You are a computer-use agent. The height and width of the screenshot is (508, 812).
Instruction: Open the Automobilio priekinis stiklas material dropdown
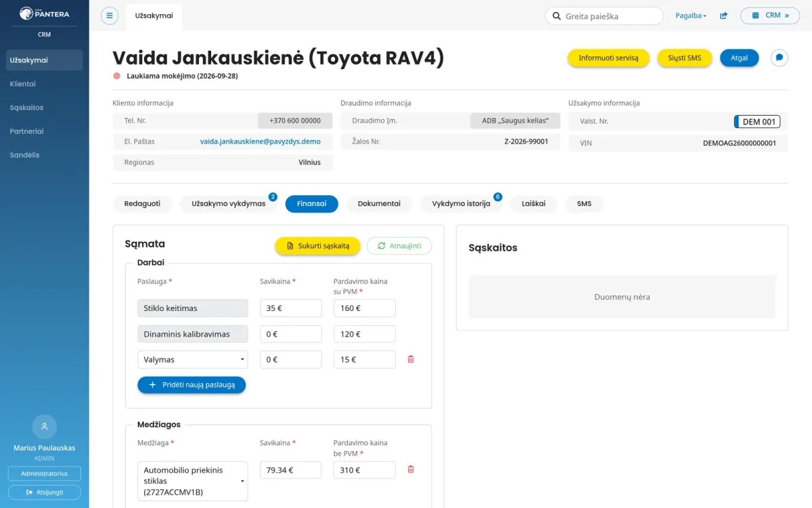pos(193,481)
